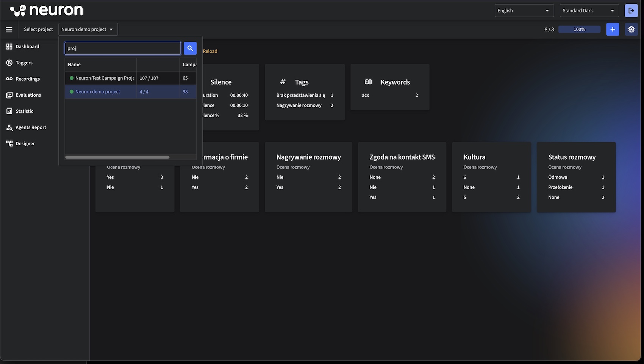
Task: Click the Reload link
Action: 210,51
